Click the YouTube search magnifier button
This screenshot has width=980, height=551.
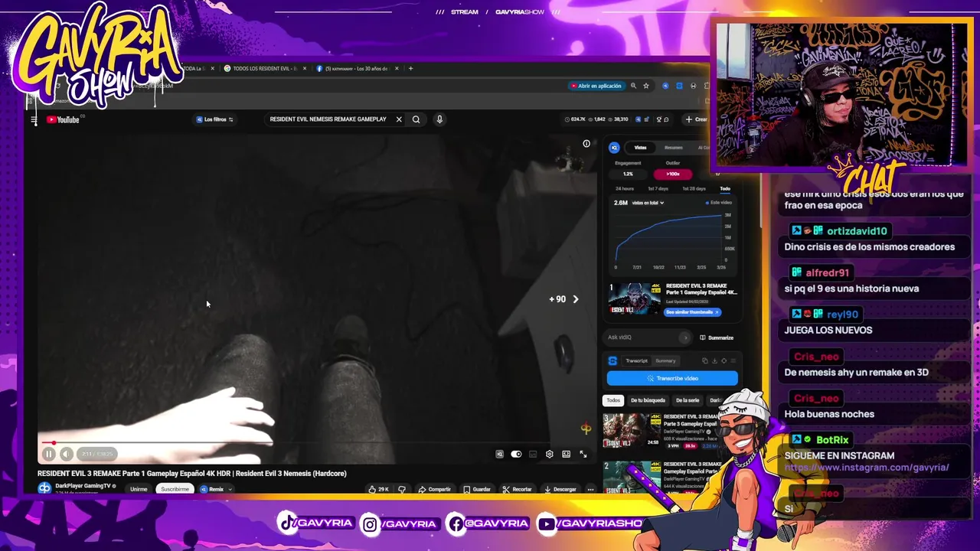coord(416,119)
